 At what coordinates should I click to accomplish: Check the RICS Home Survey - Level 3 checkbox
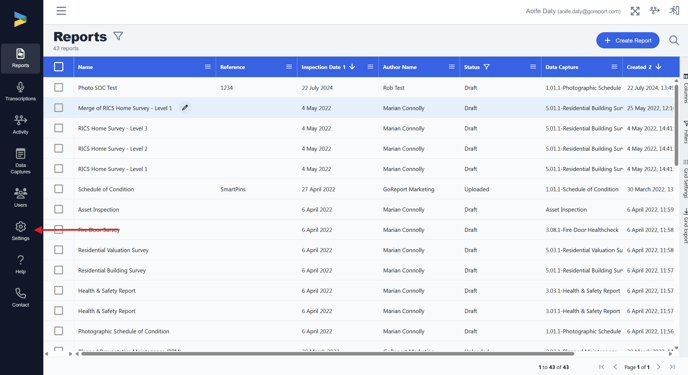click(58, 128)
